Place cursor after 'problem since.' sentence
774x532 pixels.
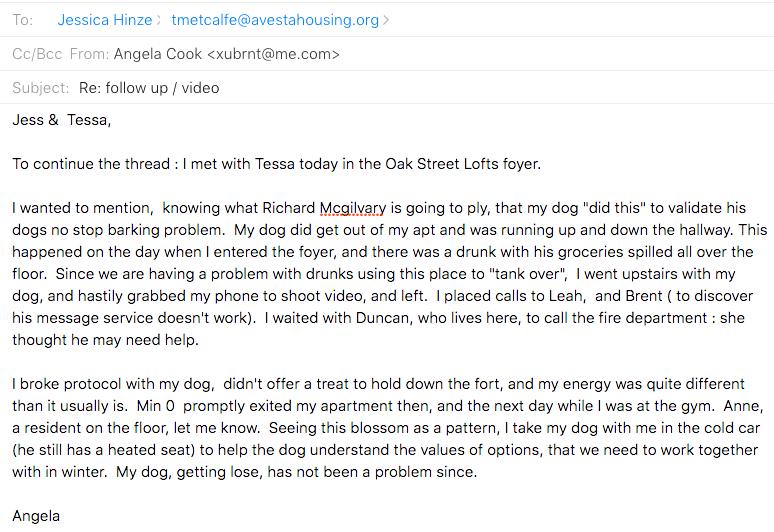[477, 472]
